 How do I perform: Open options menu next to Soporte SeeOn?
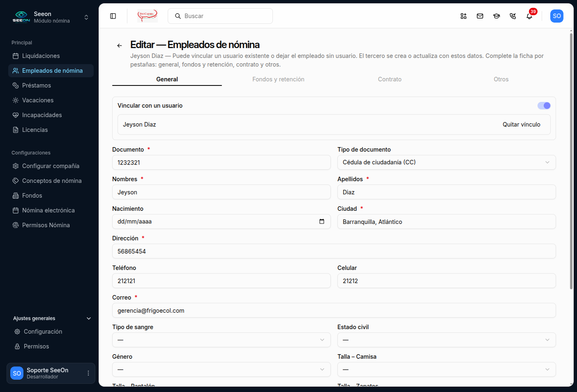click(x=88, y=373)
